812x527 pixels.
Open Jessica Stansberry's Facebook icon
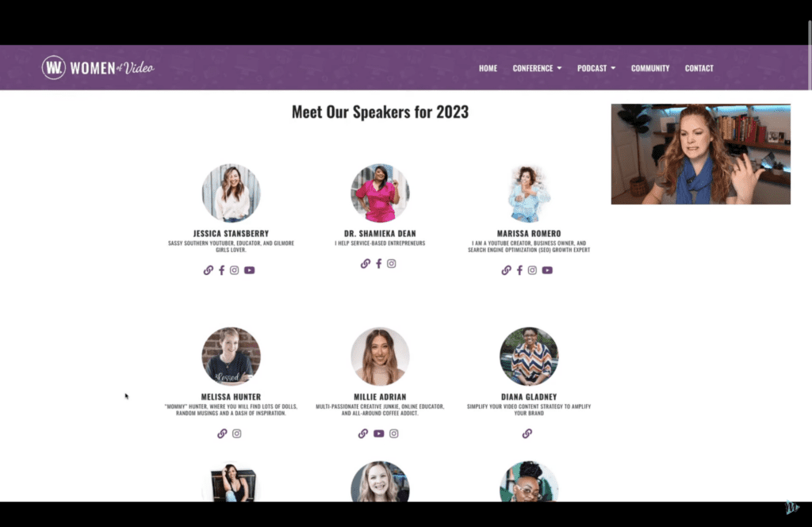(222, 270)
